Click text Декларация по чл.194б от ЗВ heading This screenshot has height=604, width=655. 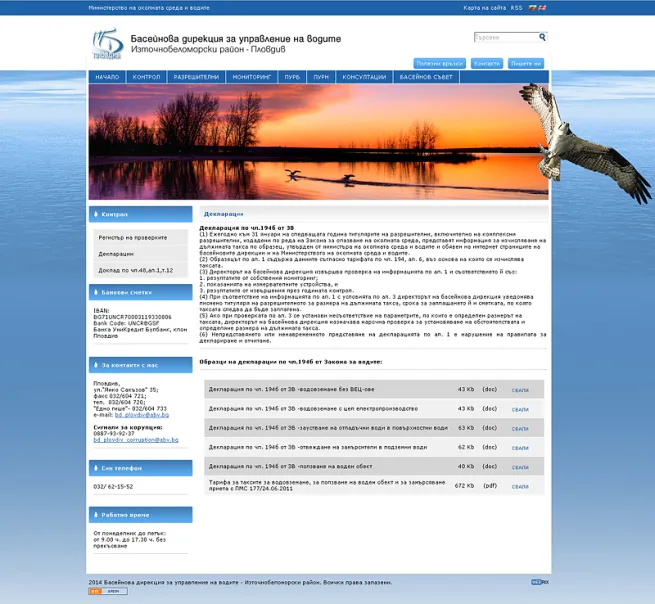coord(246,228)
